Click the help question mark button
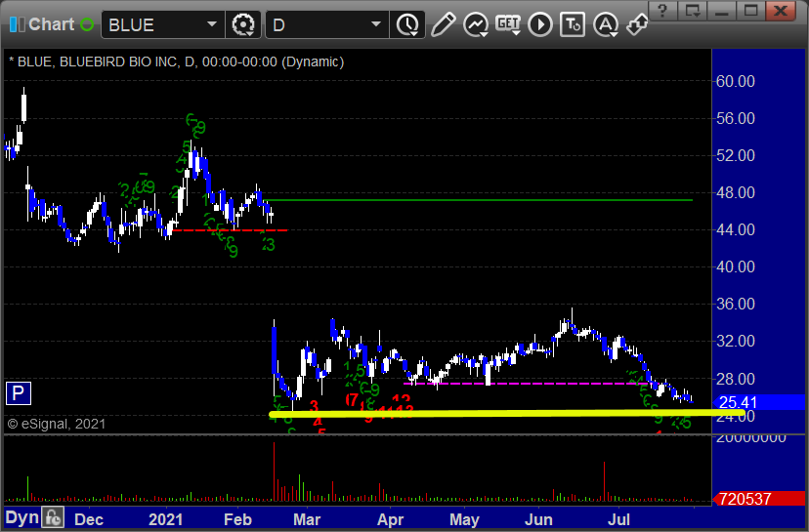 663,11
